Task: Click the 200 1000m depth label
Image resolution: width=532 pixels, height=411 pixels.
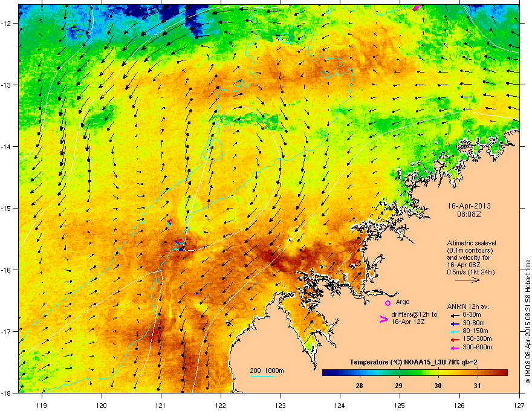Action: tap(267, 371)
